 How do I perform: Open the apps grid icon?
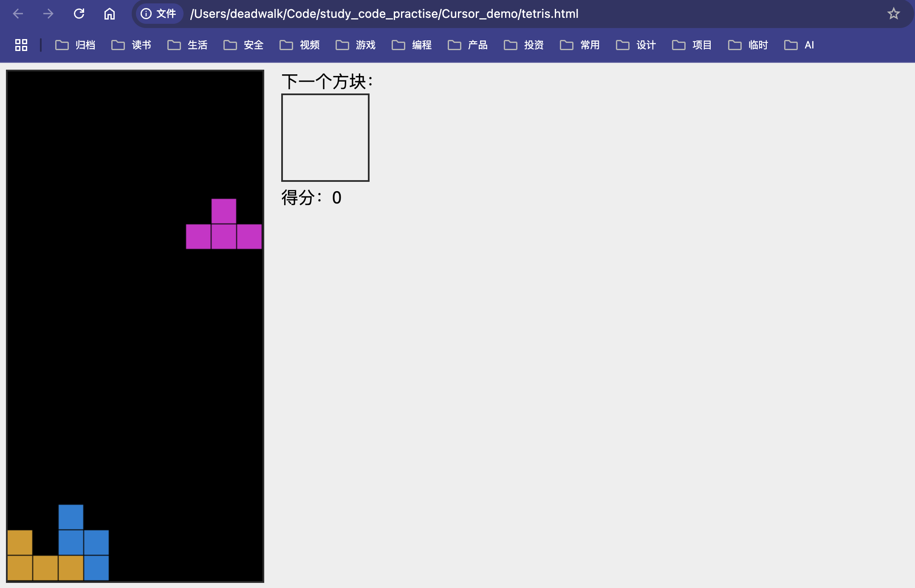click(x=21, y=45)
